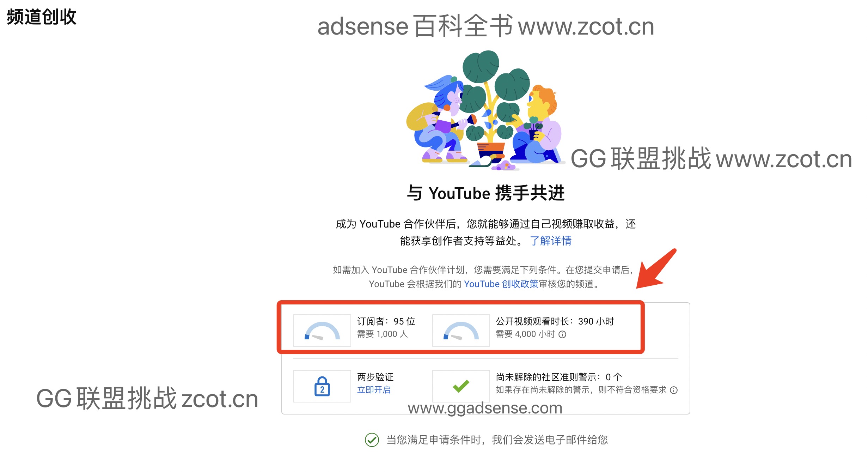Open the YouTube 创收政策 link
868x472 pixels.
[x=501, y=284]
